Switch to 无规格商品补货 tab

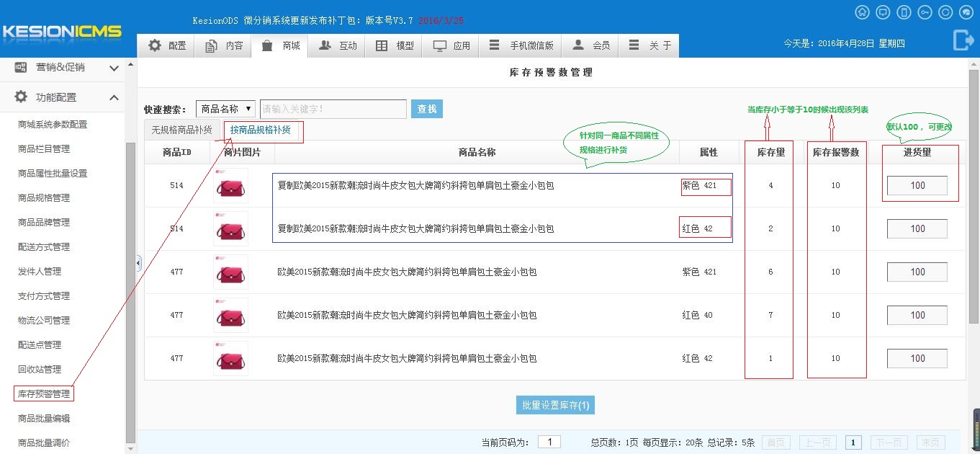click(181, 130)
